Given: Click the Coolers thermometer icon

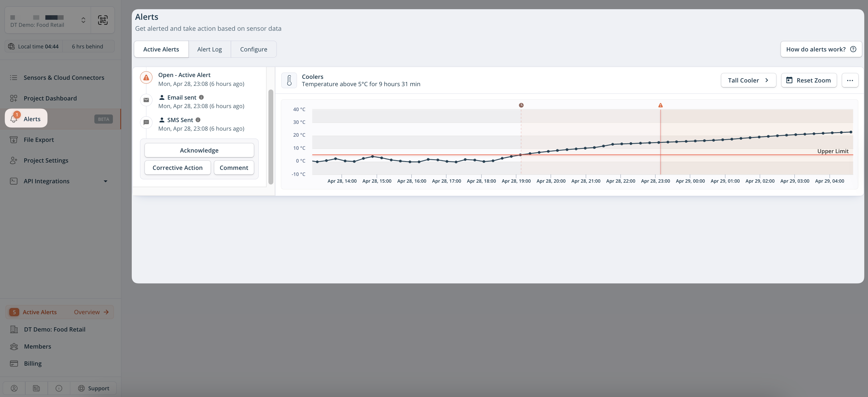Looking at the screenshot, I should (289, 80).
